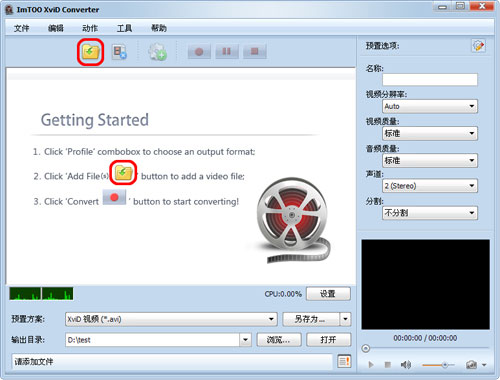Click the preset options edit pencil icon
This screenshot has width=500, height=380.
(x=478, y=46)
